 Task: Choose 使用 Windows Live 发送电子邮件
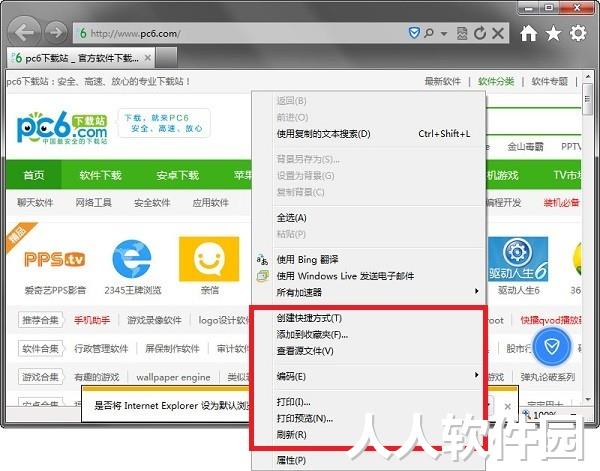(369, 276)
